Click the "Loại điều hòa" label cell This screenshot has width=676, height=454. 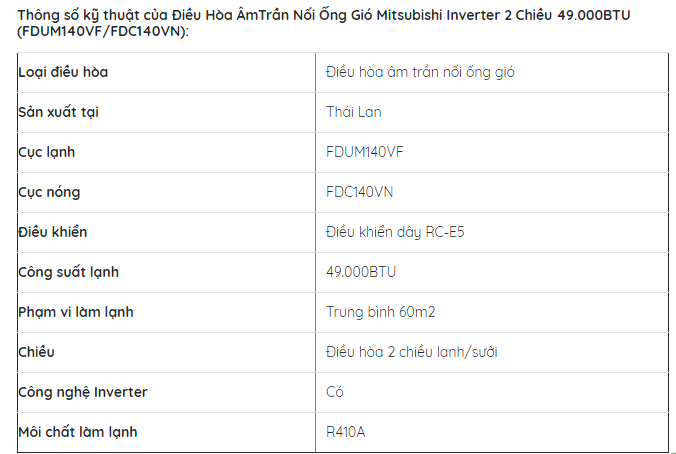tap(63, 72)
